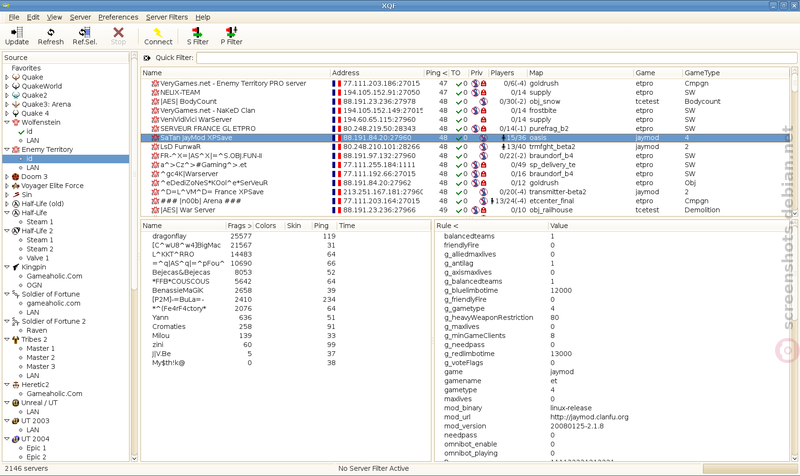Click lock icon on VeryGames.net PRO server row
Image resolution: width=800 pixels, height=476 pixels.
(483, 83)
